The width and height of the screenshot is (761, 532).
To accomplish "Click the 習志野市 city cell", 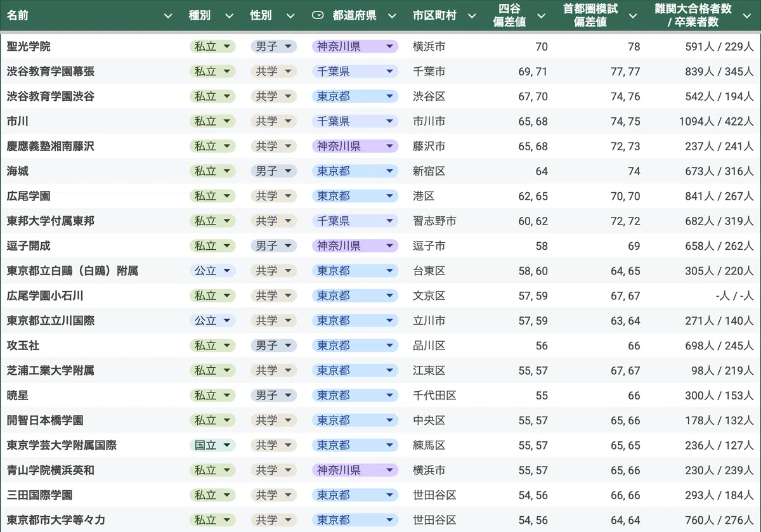I will (x=434, y=221).
